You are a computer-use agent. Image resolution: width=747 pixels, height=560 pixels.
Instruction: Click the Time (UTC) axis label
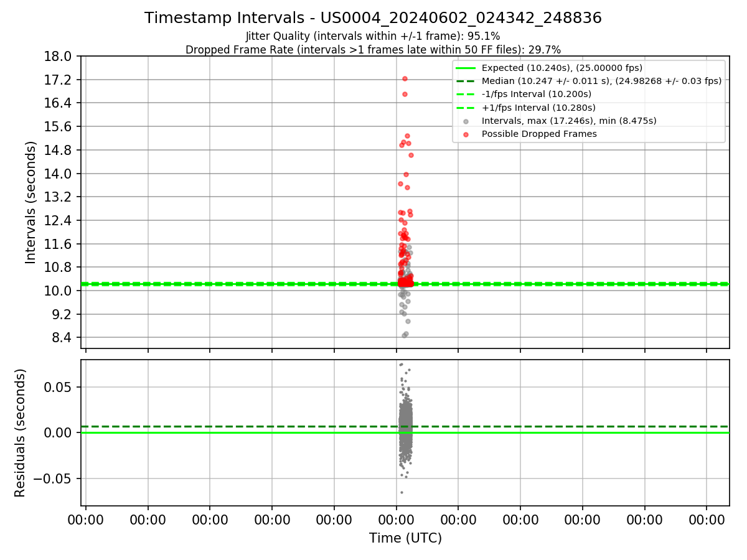(405, 538)
